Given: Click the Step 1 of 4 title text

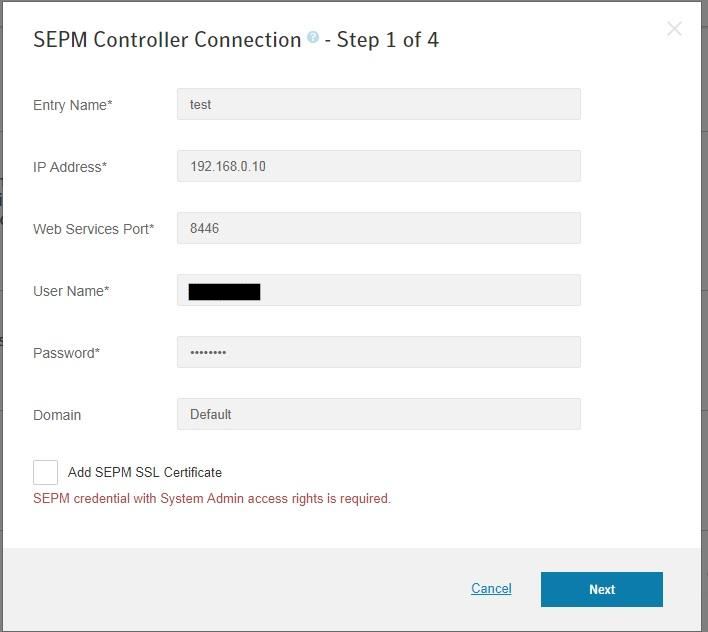Looking at the screenshot, I should click(x=387, y=40).
